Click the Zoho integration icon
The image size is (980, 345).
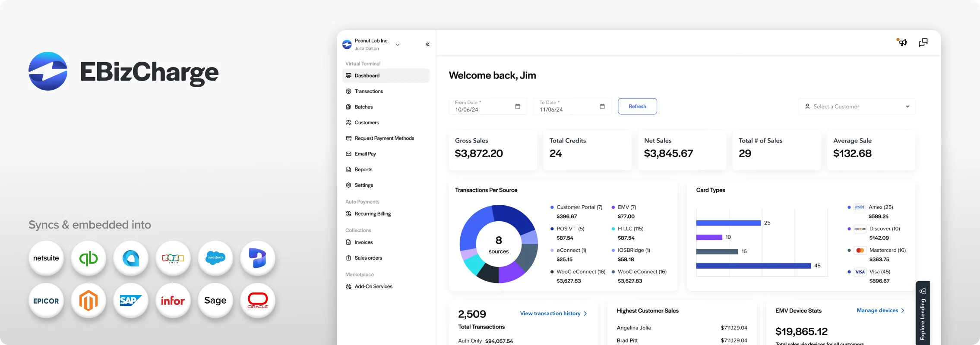point(173,258)
